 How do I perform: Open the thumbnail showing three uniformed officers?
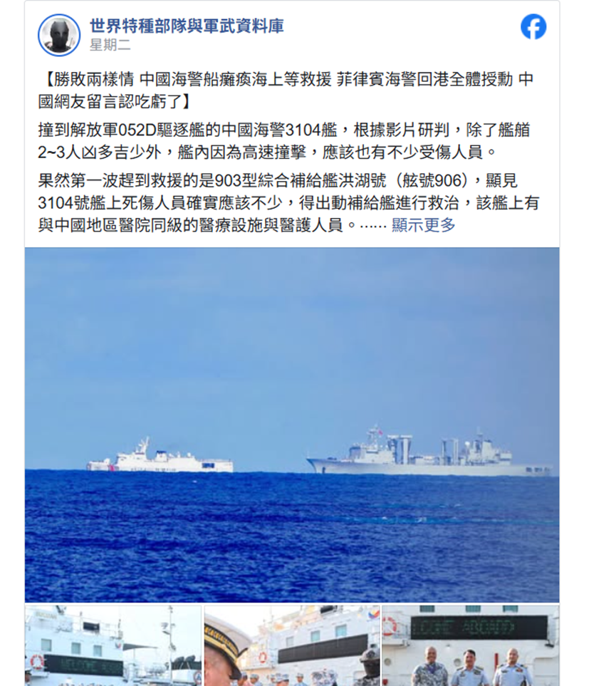(470, 645)
